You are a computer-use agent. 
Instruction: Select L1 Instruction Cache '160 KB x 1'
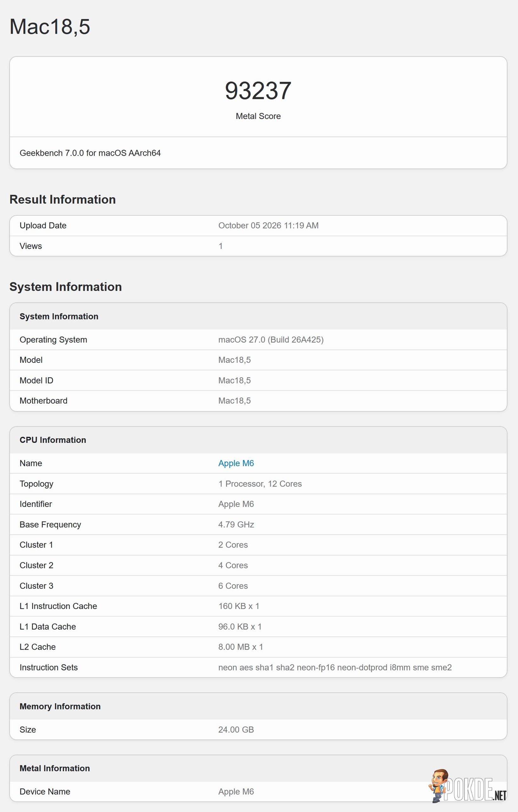pos(239,606)
